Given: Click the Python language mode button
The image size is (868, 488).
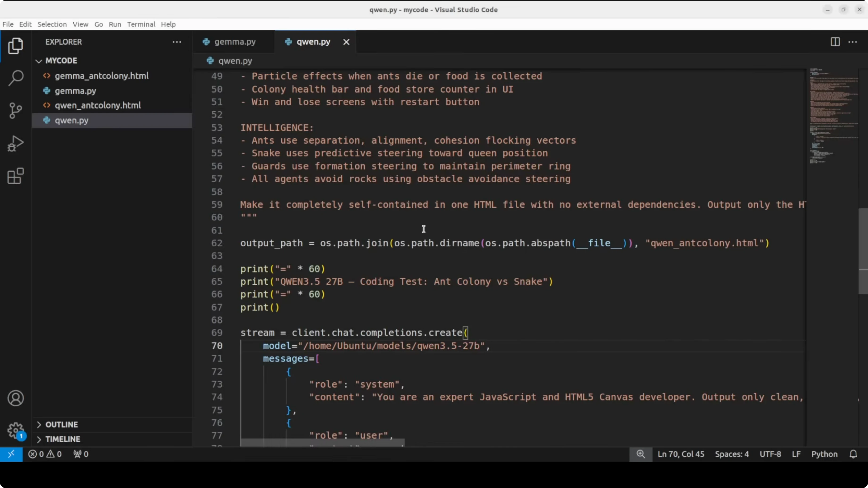Looking at the screenshot, I should [824, 454].
